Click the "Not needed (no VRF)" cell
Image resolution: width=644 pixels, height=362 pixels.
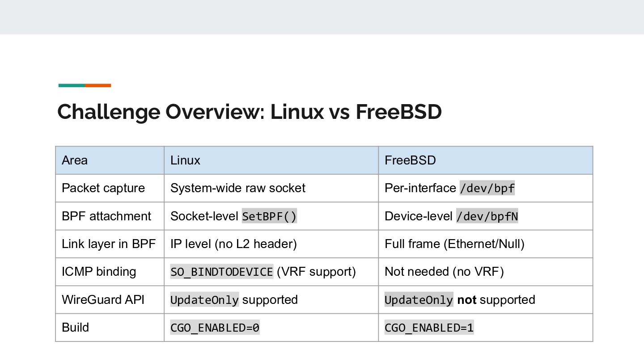tap(444, 272)
